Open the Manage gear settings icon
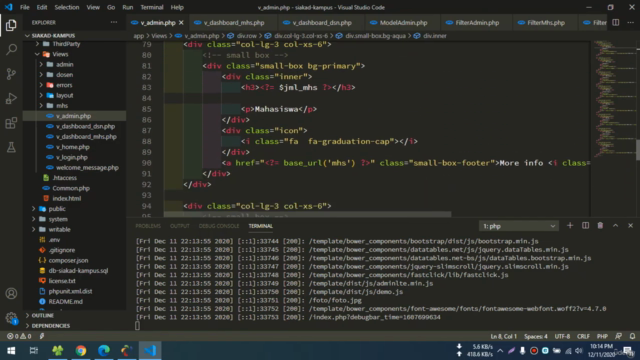 (11, 318)
